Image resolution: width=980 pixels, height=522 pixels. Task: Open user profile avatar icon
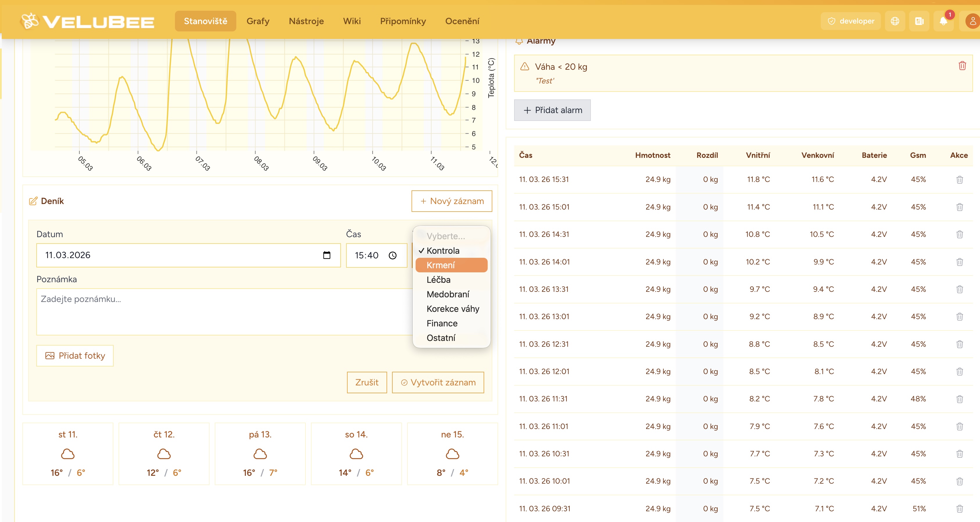tap(972, 21)
